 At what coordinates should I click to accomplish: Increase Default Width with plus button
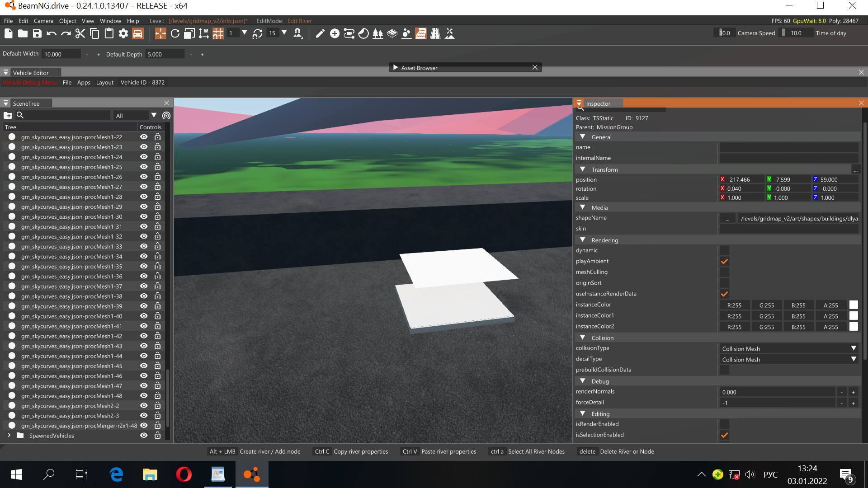(x=99, y=55)
